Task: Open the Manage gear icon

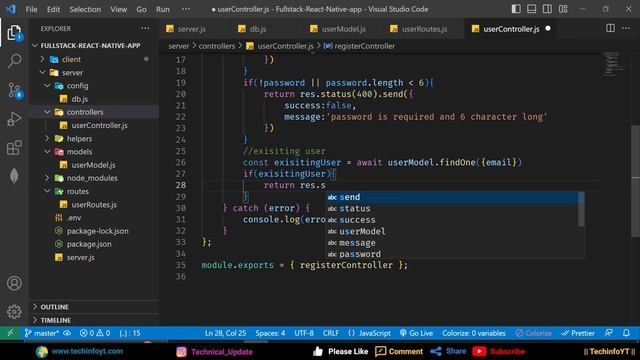Action: coord(14,311)
